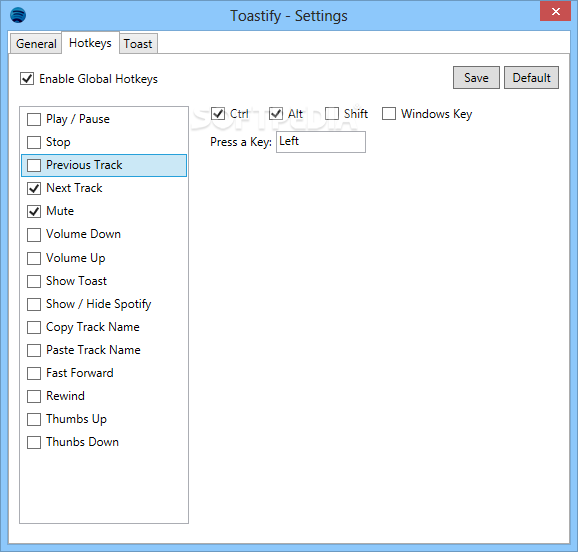Tick the Paste Track Name checkbox
The image size is (578, 552).
pyautogui.click(x=34, y=350)
